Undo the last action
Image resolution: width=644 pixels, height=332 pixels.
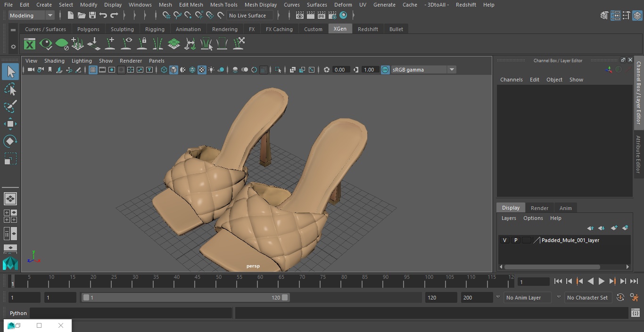click(x=103, y=16)
